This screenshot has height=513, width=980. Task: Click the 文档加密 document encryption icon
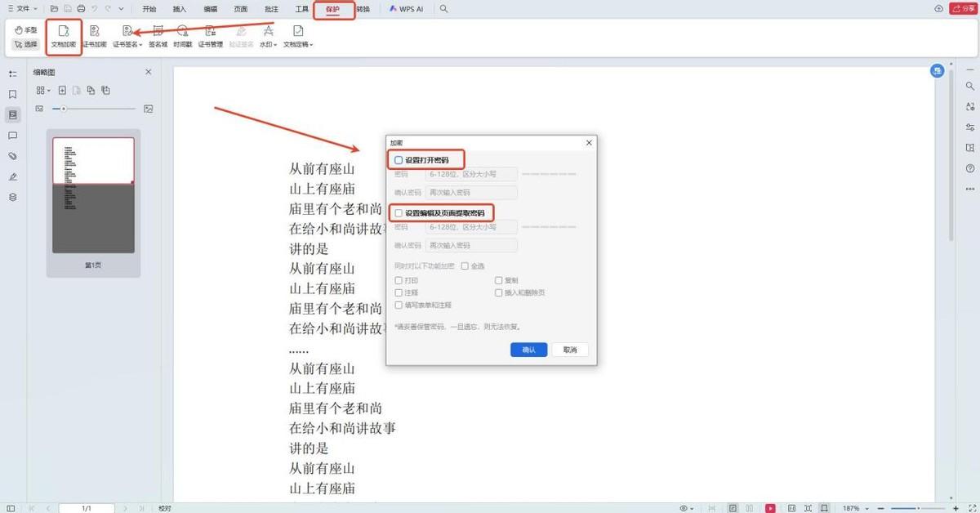tap(64, 32)
